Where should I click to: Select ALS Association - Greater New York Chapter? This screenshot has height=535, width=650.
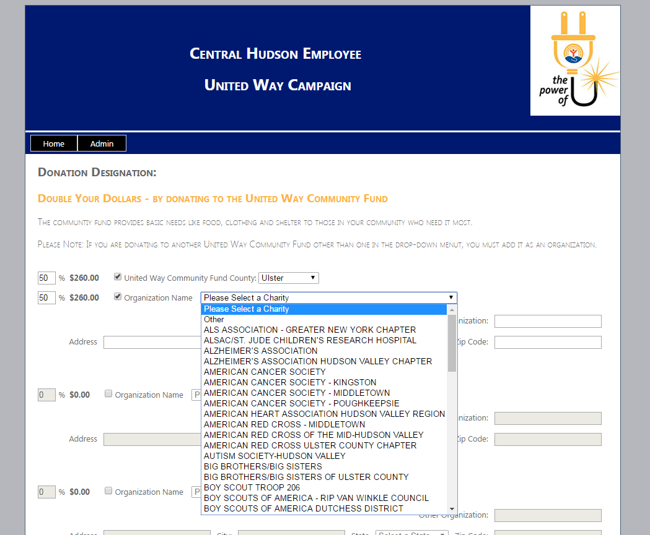pos(324,330)
